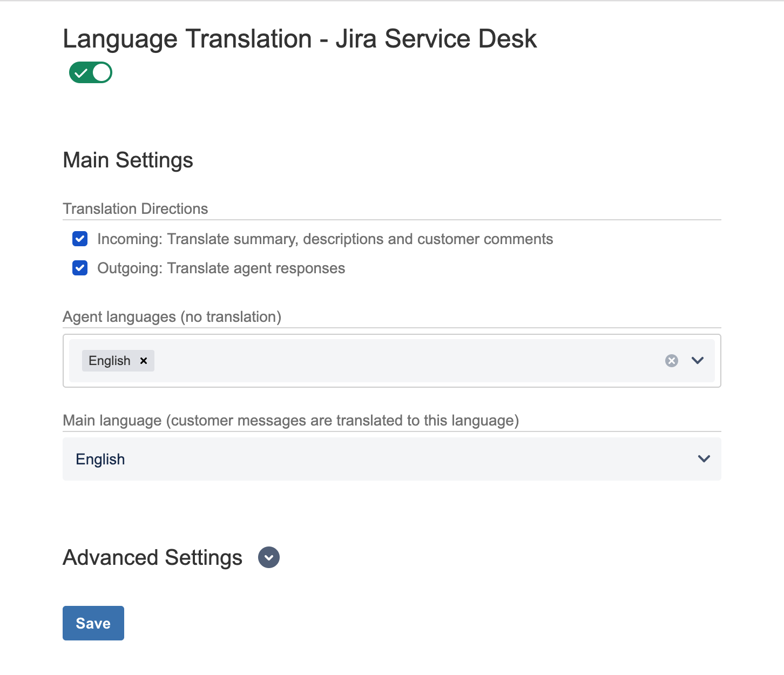The height and width of the screenshot is (675, 784).
Task: Click the Main language field label
Action: point(291,420)
